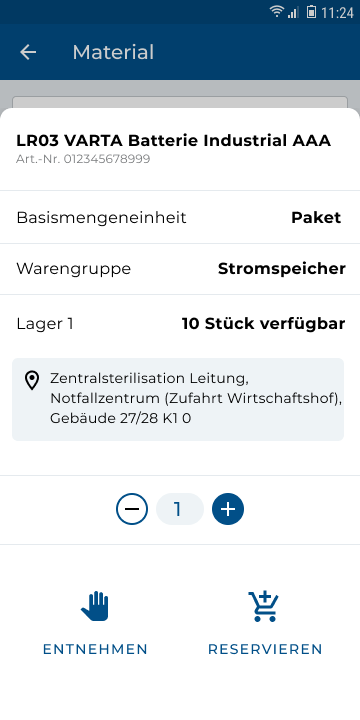Viewport: 360px width, 720px height.
Task: Tap the Material header title
Action: pos(113,52)
